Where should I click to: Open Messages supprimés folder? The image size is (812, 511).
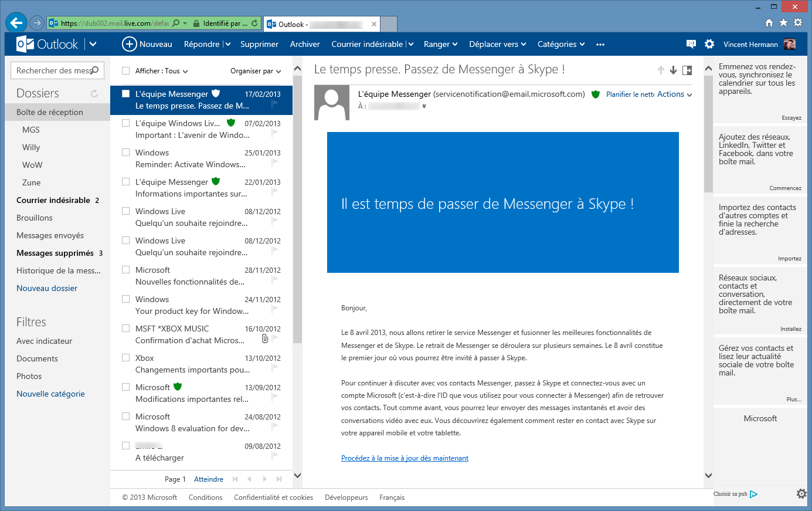55,253
